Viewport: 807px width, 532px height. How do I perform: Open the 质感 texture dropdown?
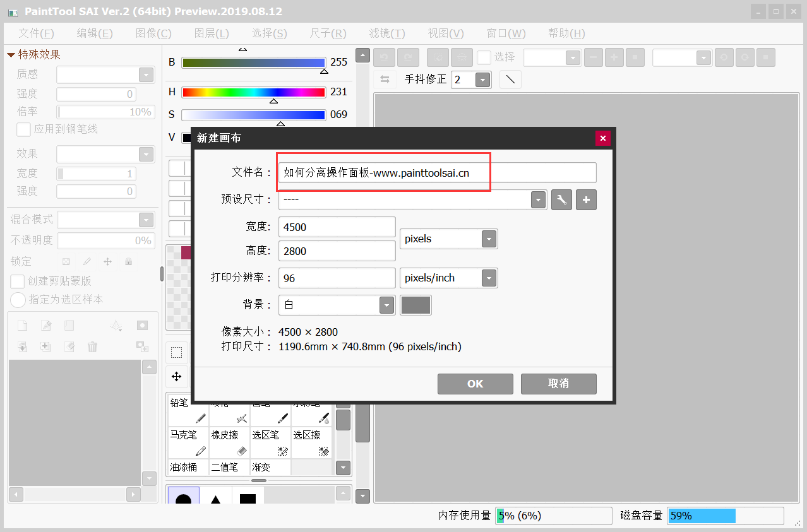click(x=146, y=74)
